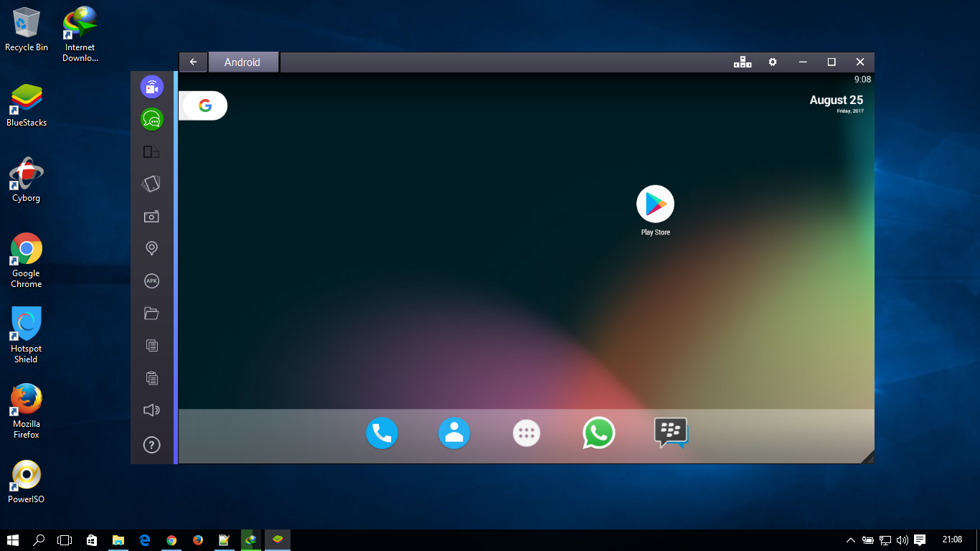980x551 pixels.
Task: Click the paste clipboard icon in sidebar
Action: [151, 377]
